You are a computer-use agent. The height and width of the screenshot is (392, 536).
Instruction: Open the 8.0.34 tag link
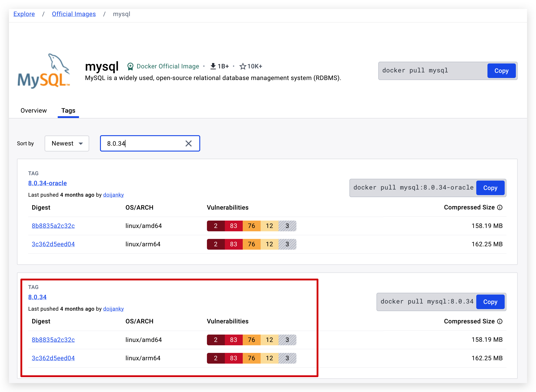37,297
